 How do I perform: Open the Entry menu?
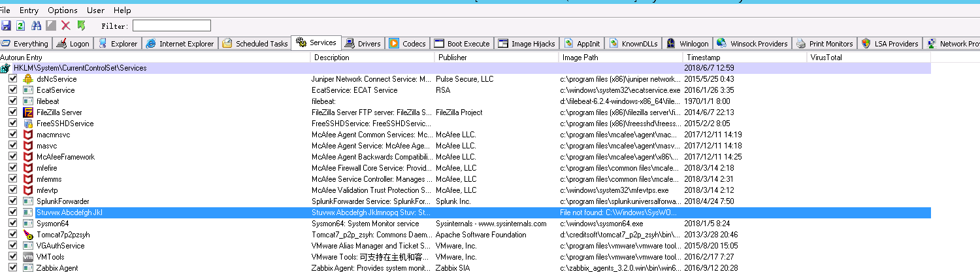(x=29, y=10)
